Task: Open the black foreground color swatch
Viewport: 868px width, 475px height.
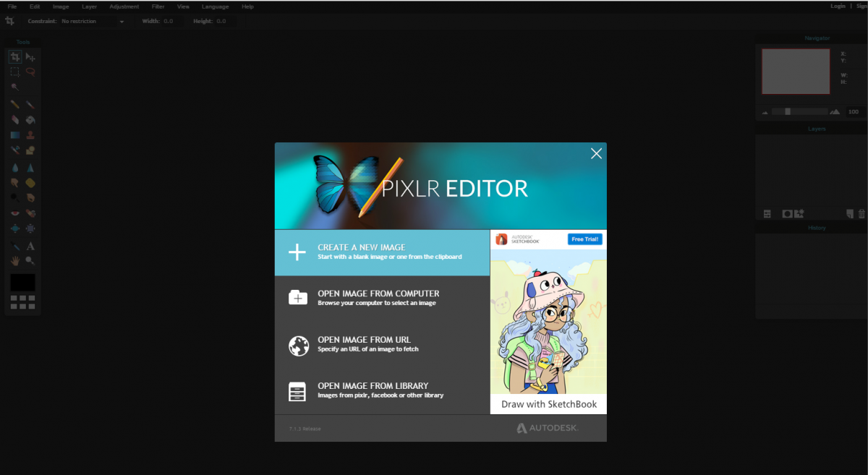Action: 22,283
